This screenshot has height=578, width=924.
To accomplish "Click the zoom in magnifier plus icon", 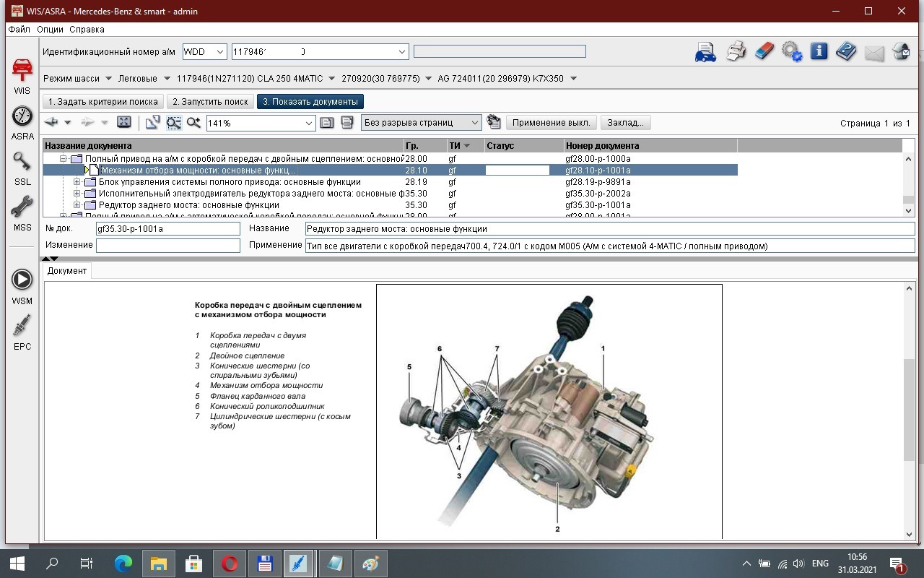I will point(193,123).
